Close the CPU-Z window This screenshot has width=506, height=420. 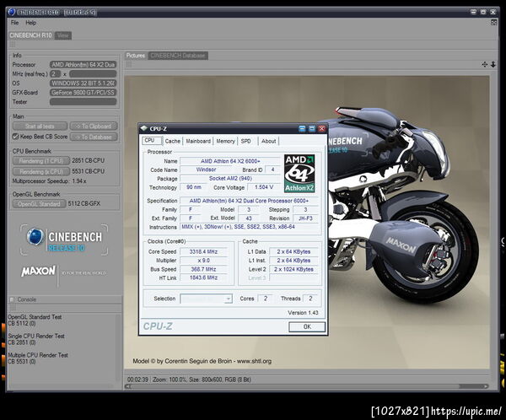coord(322,128)
